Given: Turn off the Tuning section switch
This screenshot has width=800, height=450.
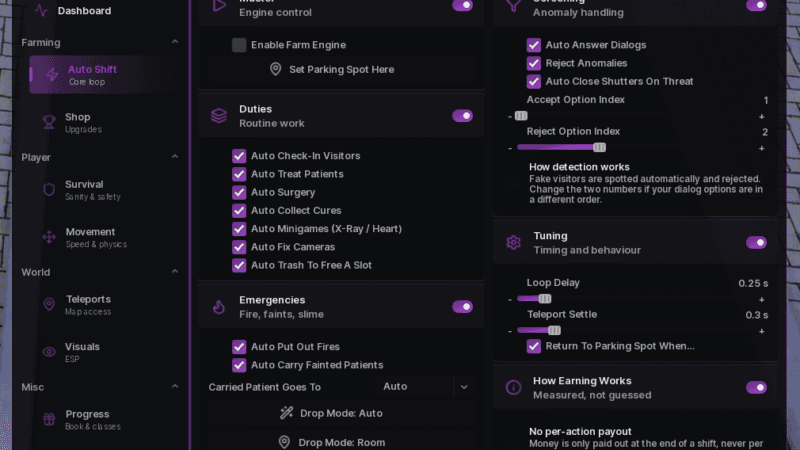Looking at the screenshot, I should click(756, 242).
